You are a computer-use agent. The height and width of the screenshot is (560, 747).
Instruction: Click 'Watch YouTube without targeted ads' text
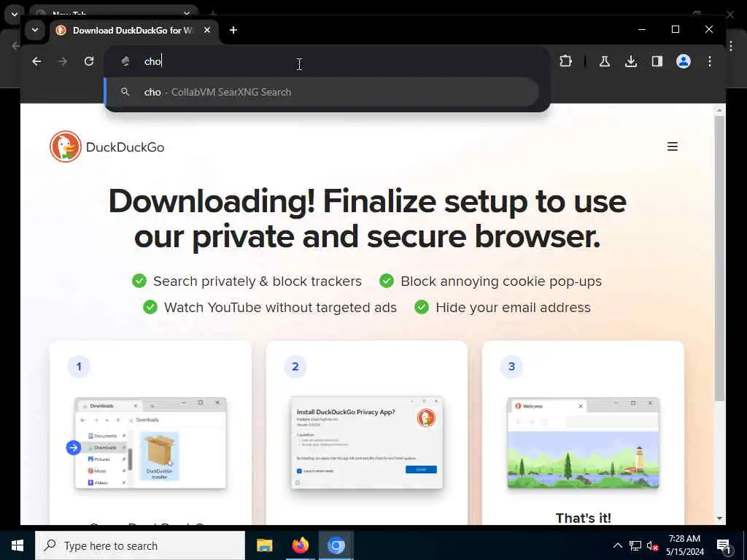click(x=280, y=307)
